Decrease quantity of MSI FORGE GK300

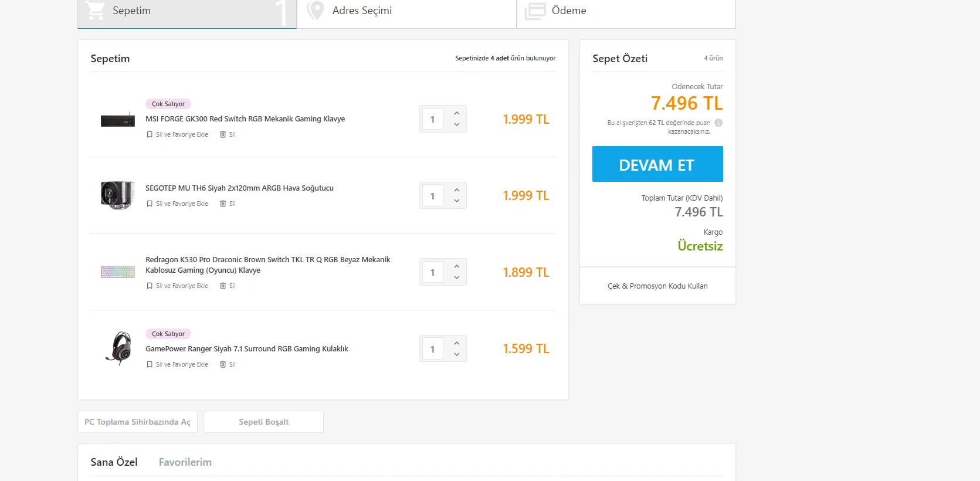tap(456, 124)
